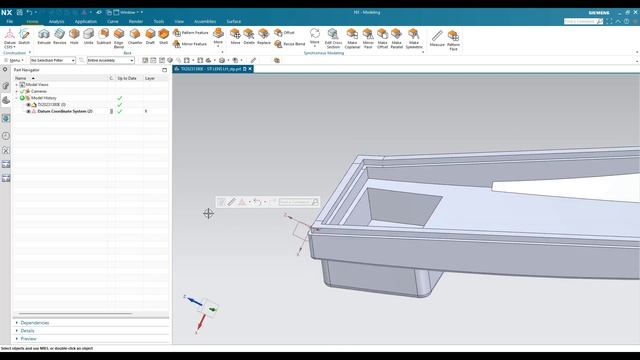
Task: Open the Resize Blend command
Action: pos(290,44)
